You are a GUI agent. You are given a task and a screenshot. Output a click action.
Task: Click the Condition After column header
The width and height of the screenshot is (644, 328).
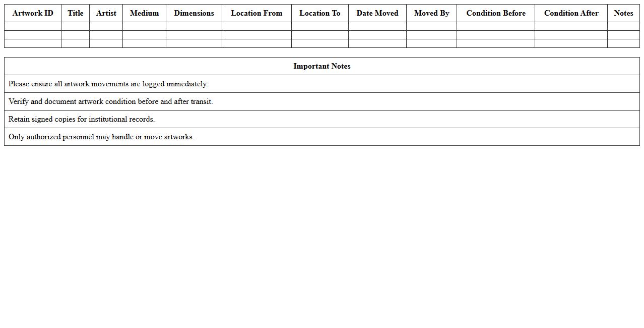pyautogui.click(x=571, y=13)
